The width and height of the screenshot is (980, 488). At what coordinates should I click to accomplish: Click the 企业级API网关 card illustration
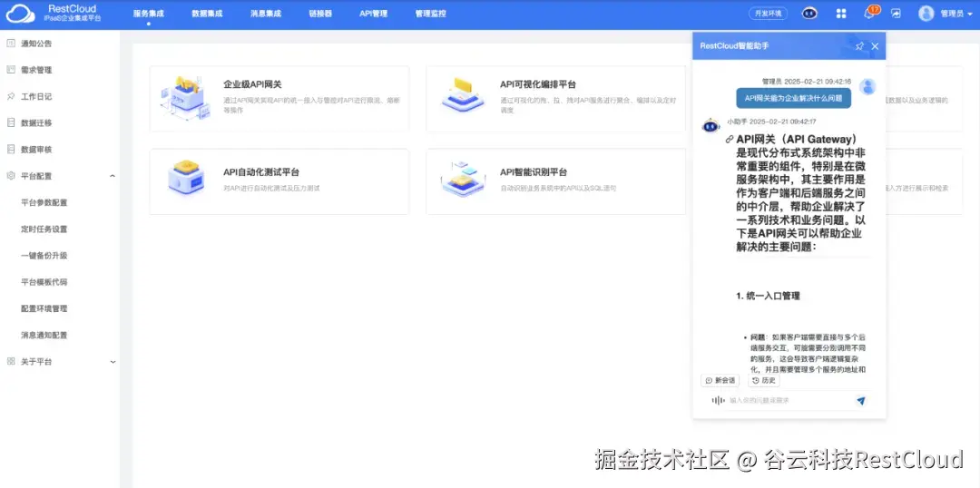point(186,97)
